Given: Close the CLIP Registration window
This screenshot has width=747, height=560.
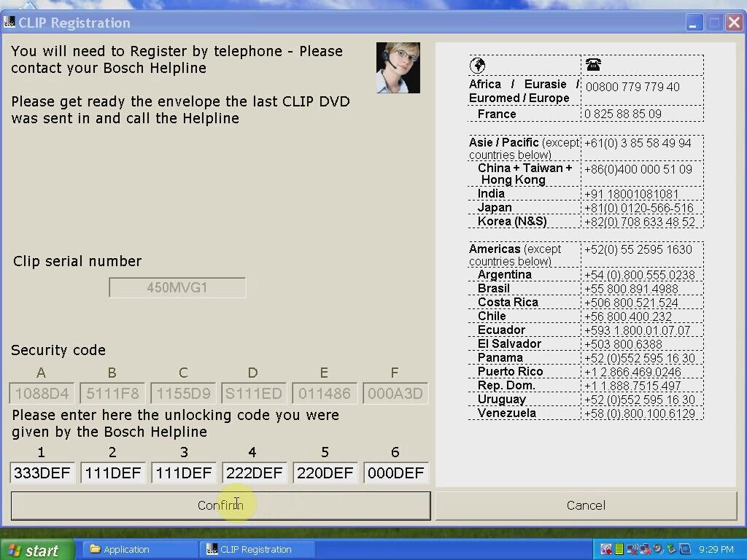Looking at the screenshot, I should point(734,23).
